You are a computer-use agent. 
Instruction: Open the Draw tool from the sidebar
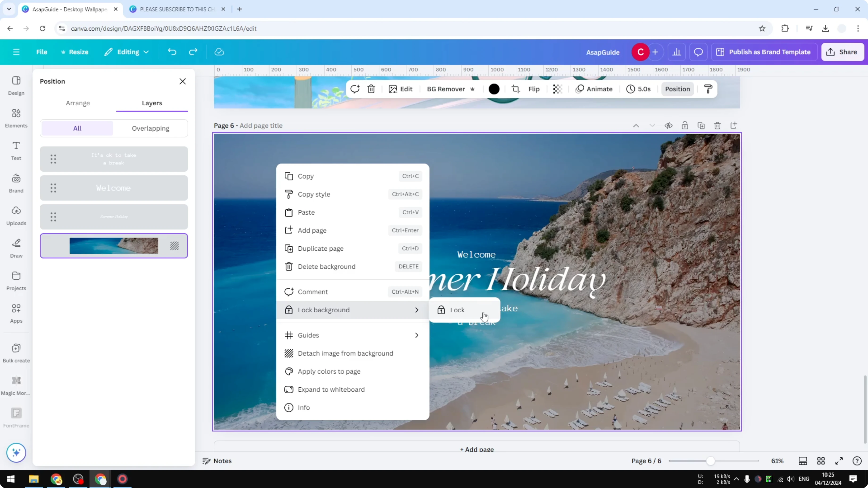[16, 248]
